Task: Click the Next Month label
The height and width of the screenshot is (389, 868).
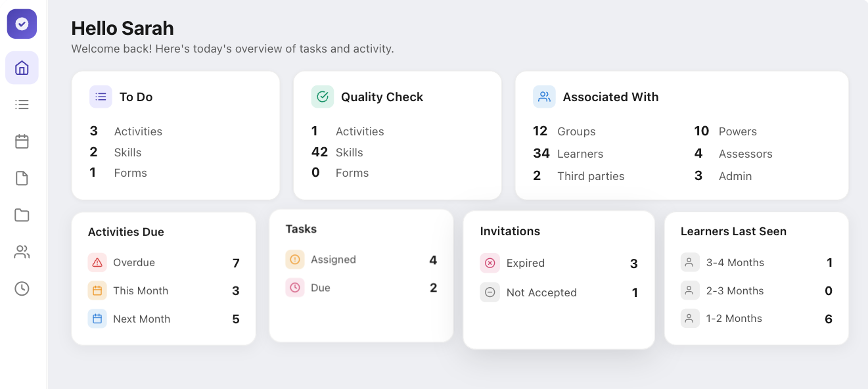Action: (x=142, y=319)
